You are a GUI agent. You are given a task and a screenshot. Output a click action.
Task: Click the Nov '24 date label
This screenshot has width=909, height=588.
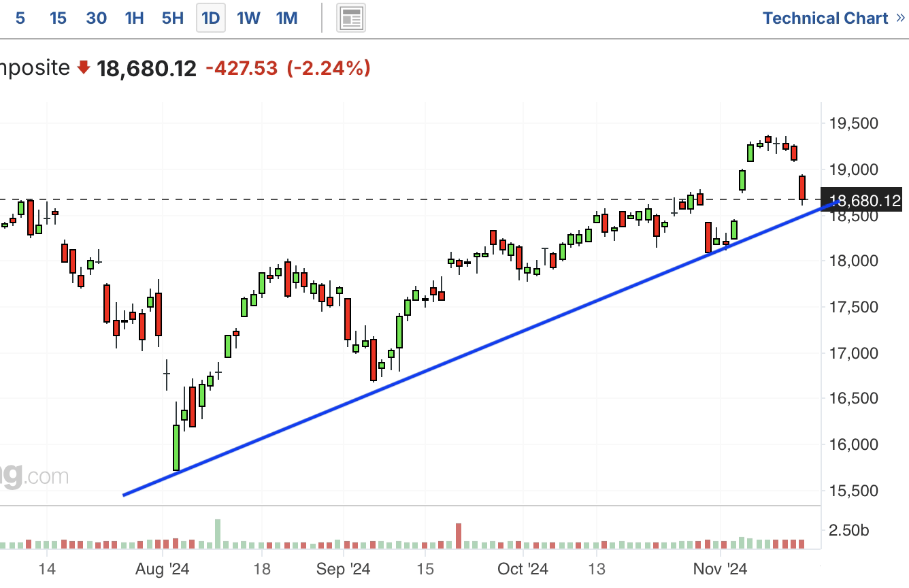721,569
